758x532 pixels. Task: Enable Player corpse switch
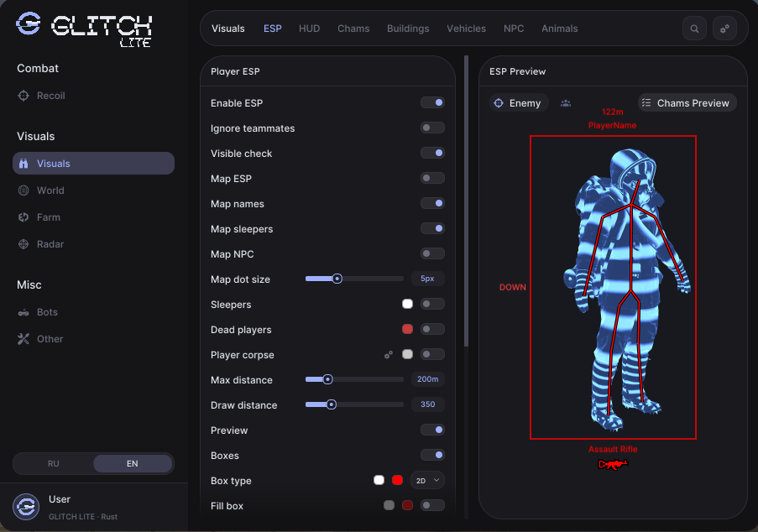(x=432, y=354)
